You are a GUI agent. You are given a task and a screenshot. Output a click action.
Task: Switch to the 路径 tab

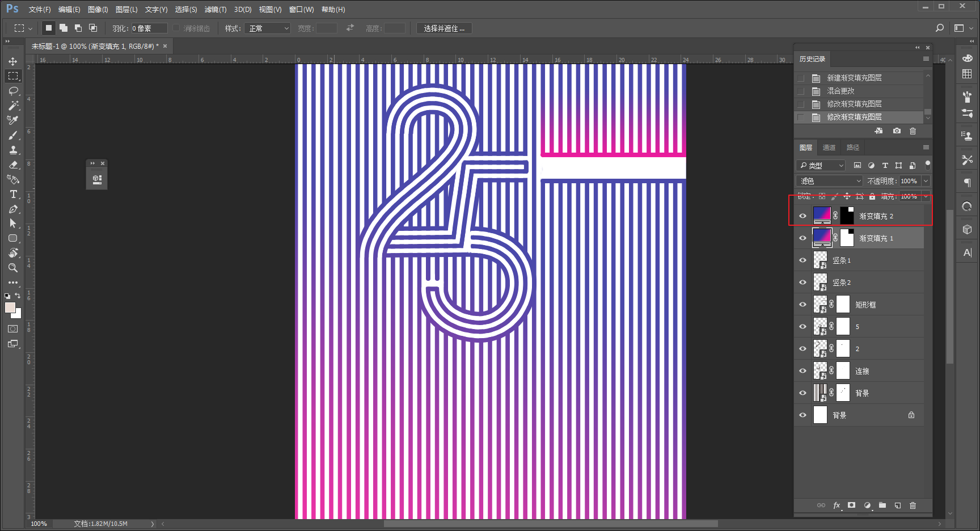click(x=853, y=147)
